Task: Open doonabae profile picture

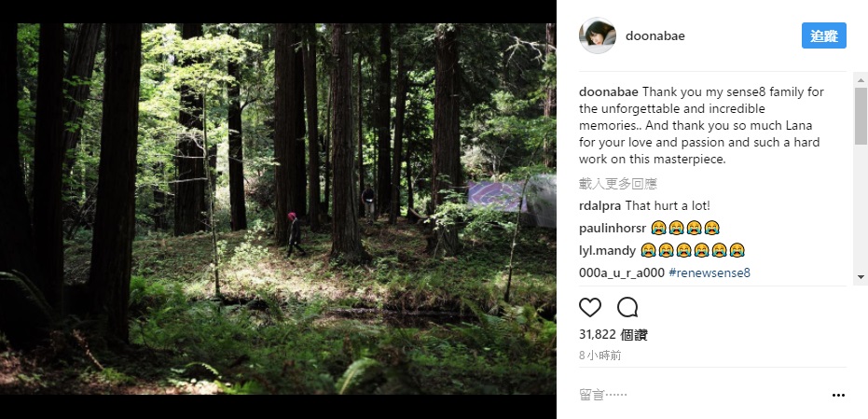Action: click(597, 35)
